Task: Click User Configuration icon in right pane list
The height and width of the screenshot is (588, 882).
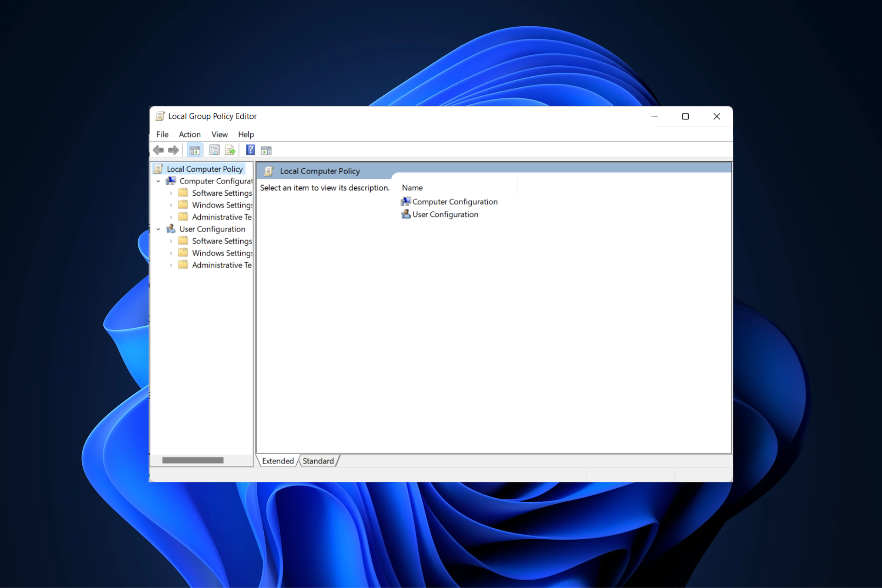Action: point(406,214)
